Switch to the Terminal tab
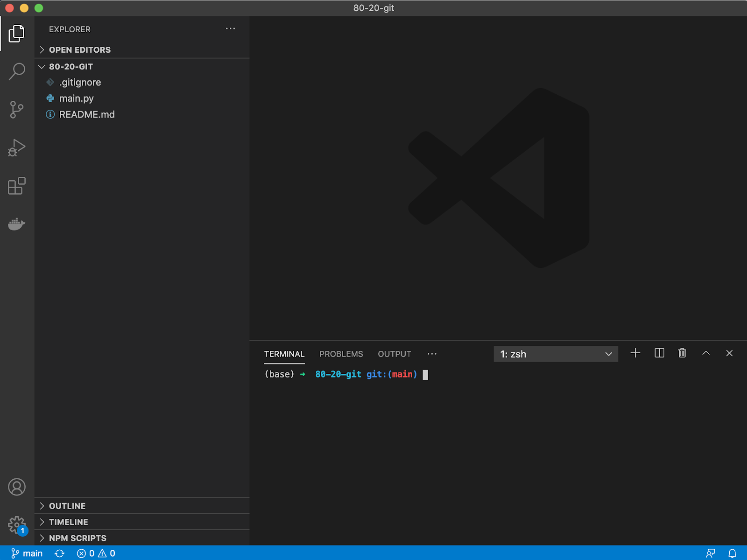 coord(284,354)
